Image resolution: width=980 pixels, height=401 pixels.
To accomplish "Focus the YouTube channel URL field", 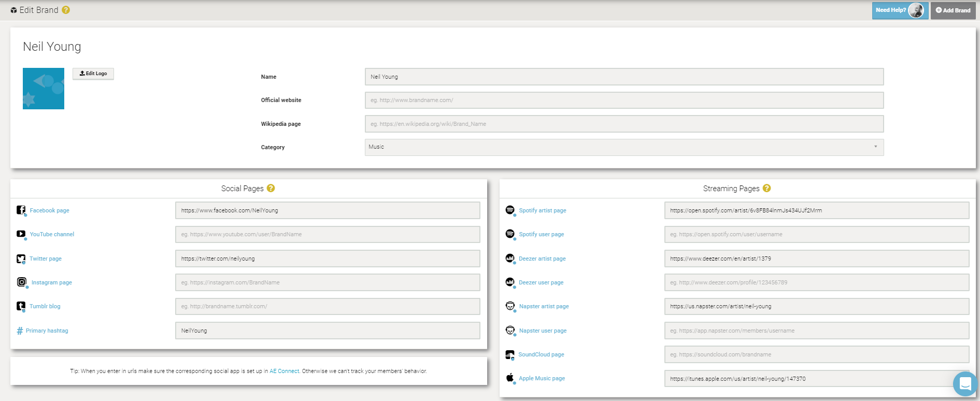I will [x=328, y=234].
